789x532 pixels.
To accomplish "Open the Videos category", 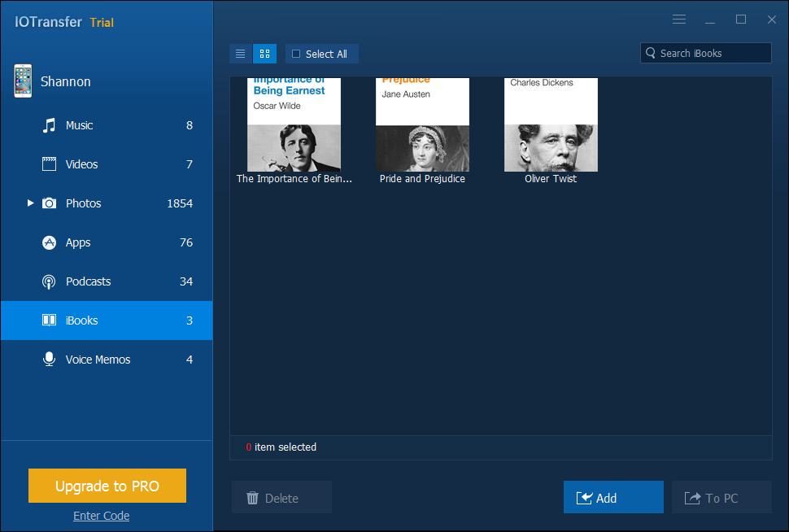I will click(107, 164).
